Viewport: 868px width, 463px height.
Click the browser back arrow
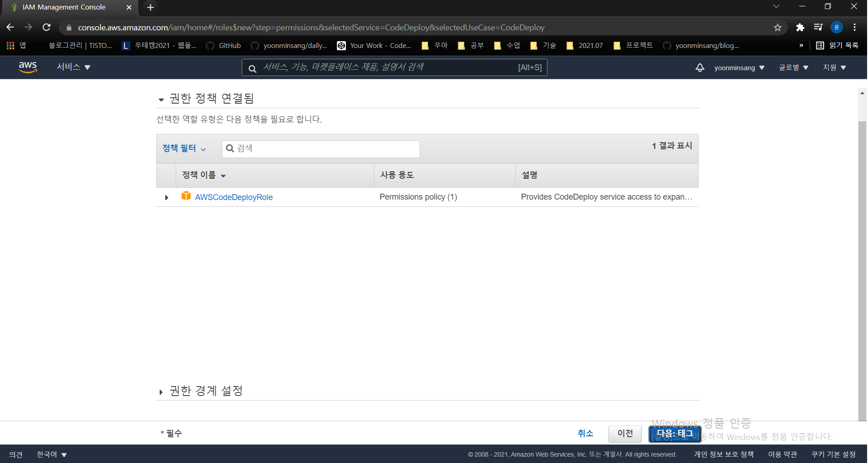(10, 27)
